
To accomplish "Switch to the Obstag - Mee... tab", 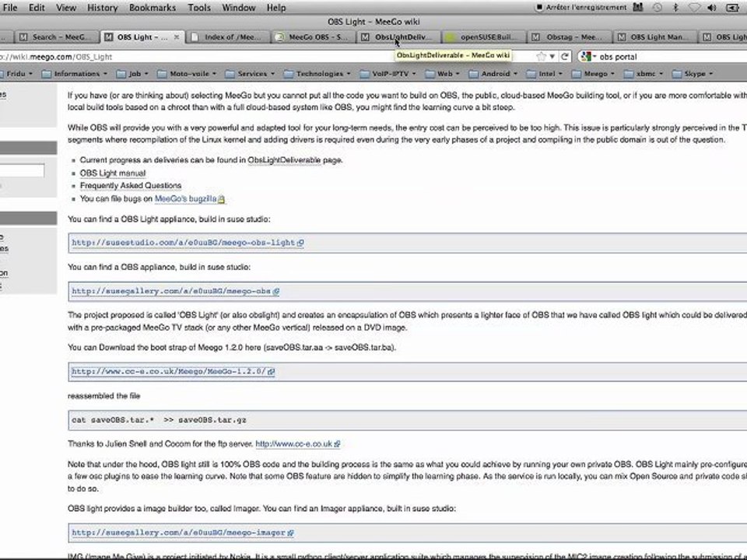I will (x=570, y=37).
